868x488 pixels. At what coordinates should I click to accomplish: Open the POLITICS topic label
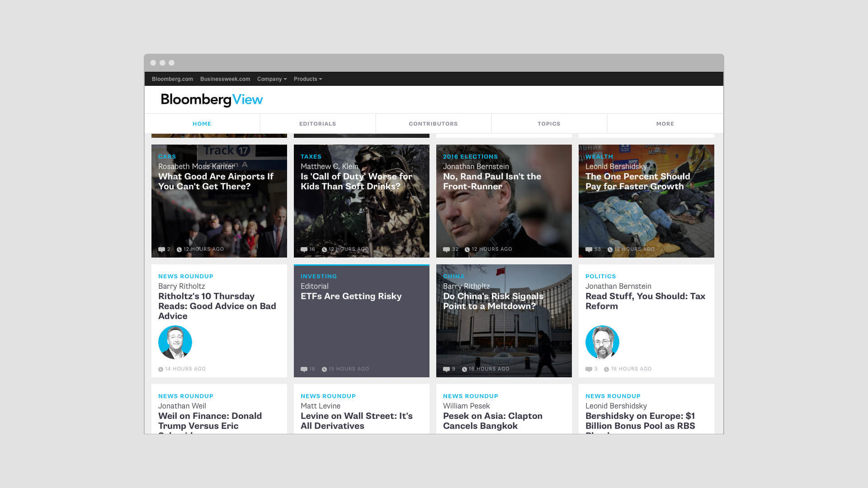click(600, 277)
